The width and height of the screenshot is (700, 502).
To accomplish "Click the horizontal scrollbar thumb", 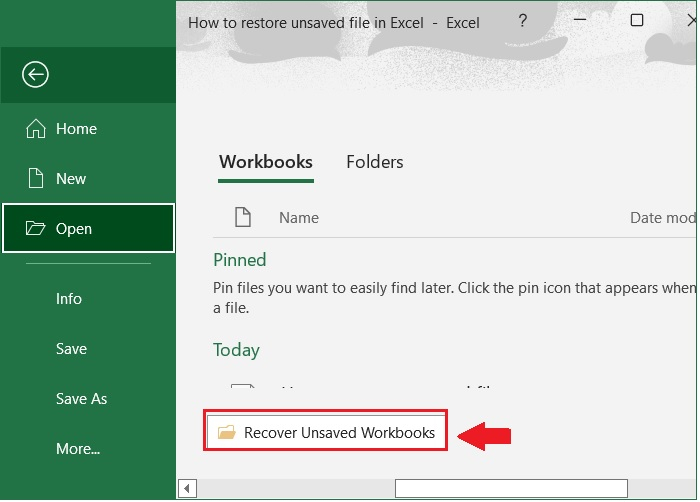I will 511,489.
